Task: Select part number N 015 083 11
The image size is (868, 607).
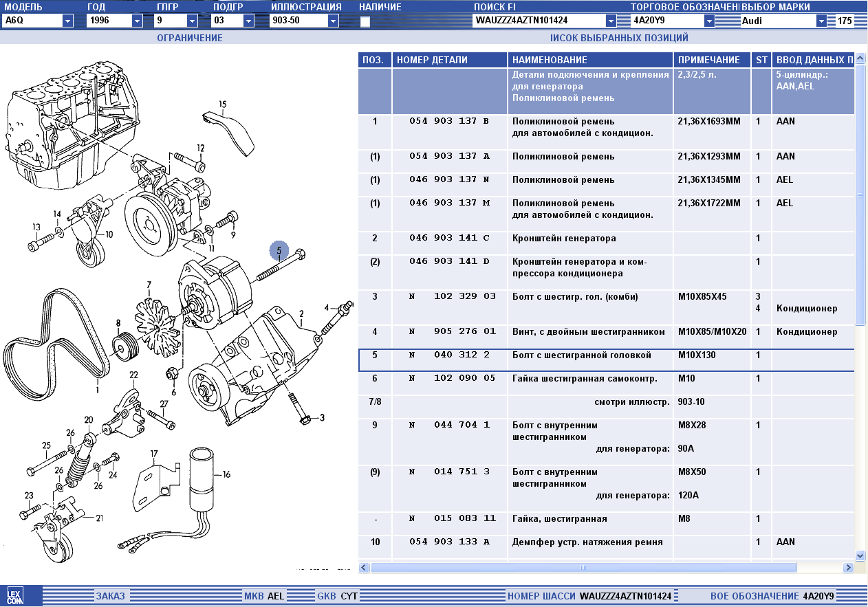Action: [x=452, y=518]
